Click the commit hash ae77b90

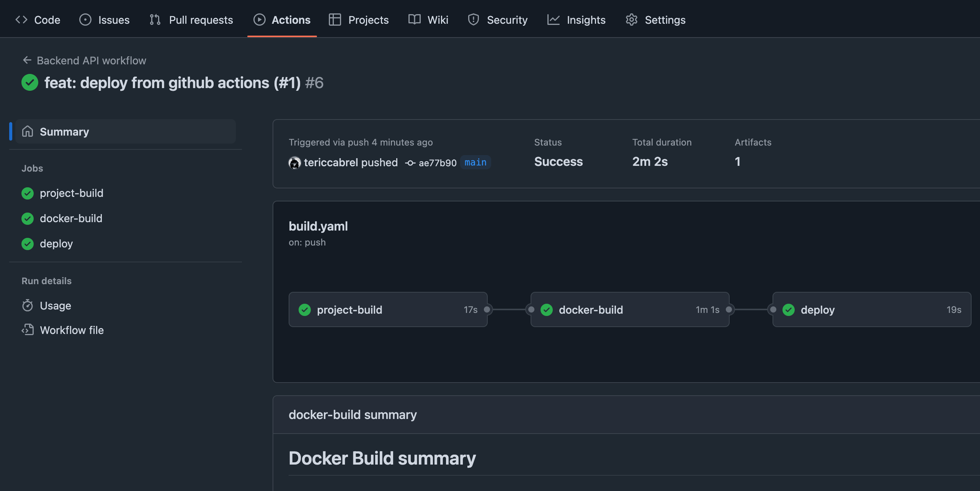click(437, 162)
